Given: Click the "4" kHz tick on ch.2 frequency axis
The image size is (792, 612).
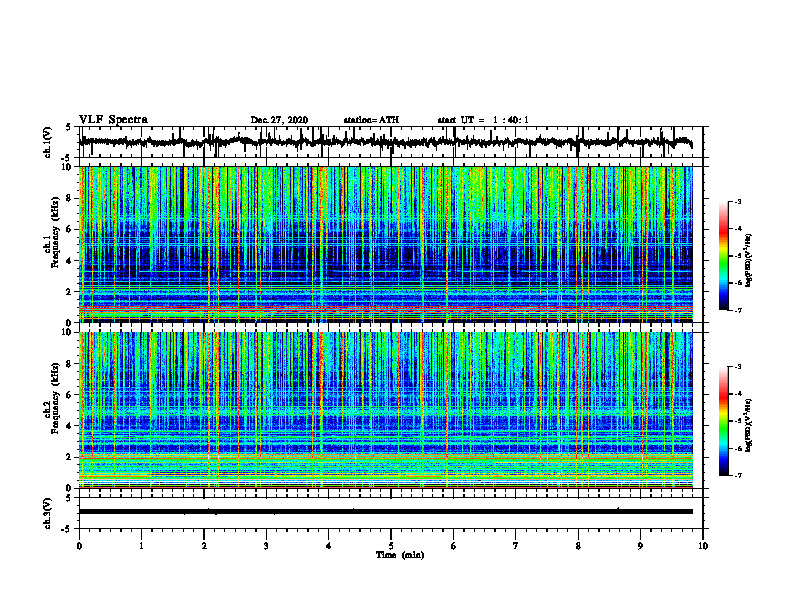Looking at the screenshot, I should [70, 426].
